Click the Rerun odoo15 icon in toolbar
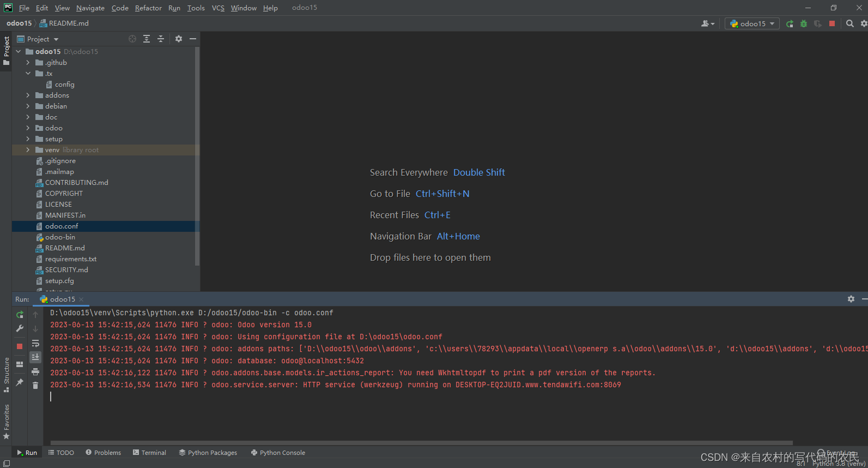 coord(790,23)
